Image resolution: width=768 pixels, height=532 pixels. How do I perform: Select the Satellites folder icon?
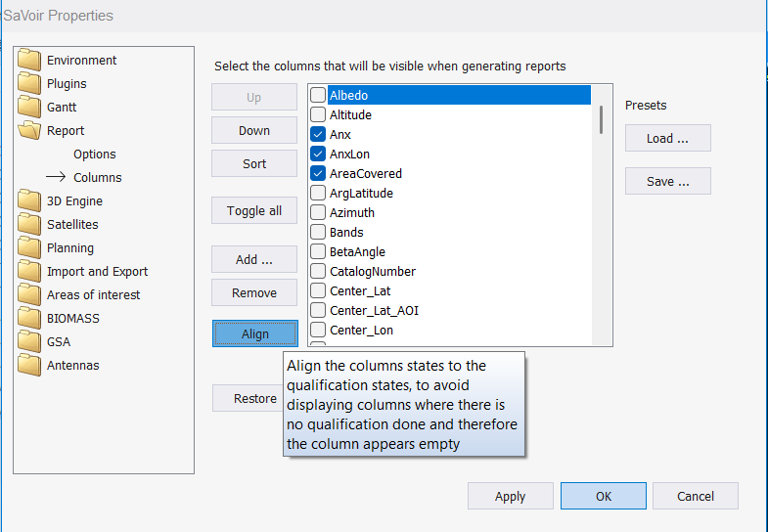coord(29,225)
